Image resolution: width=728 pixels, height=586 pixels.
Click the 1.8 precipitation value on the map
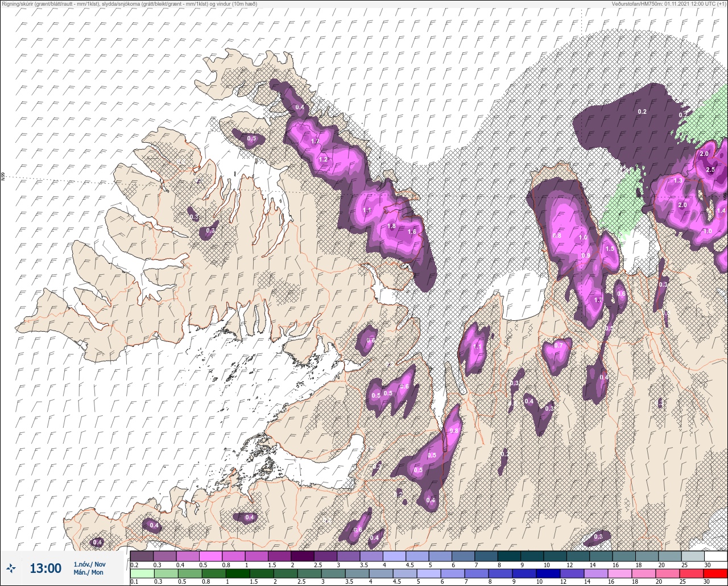(x=391, y=226)
